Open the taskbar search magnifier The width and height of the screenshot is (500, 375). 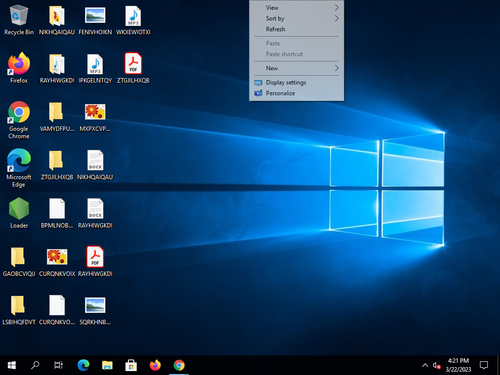pyautogui.click(x=35, y=365)
